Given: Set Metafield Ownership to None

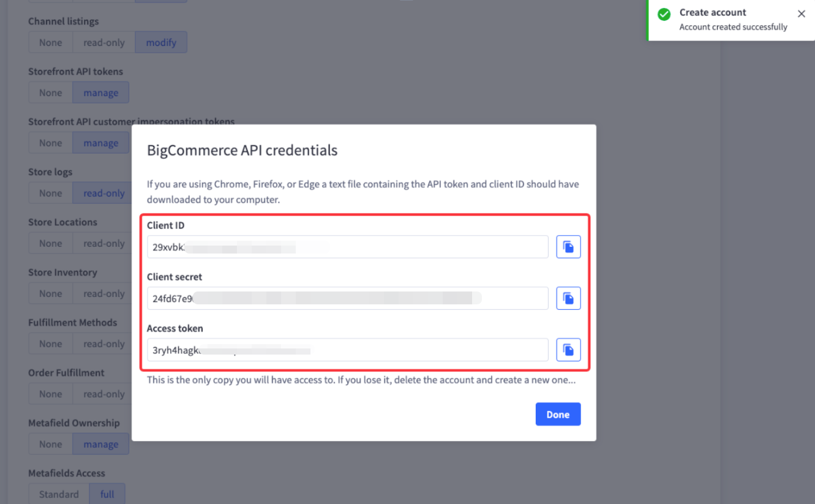Looking at the screenshot, I should tap(50, 444).
